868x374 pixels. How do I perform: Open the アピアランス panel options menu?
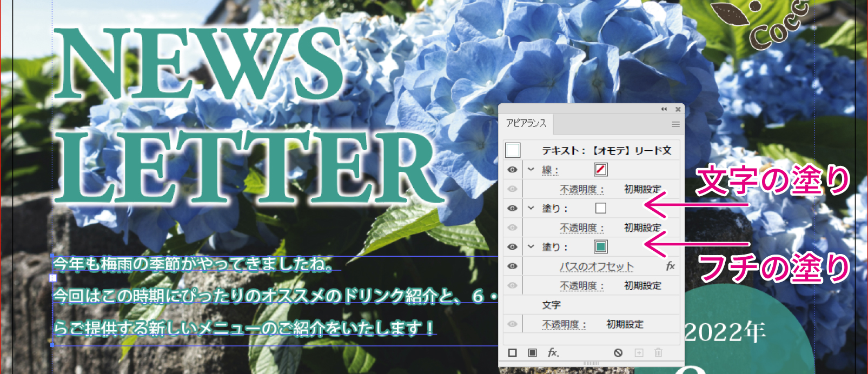[675, 124]
